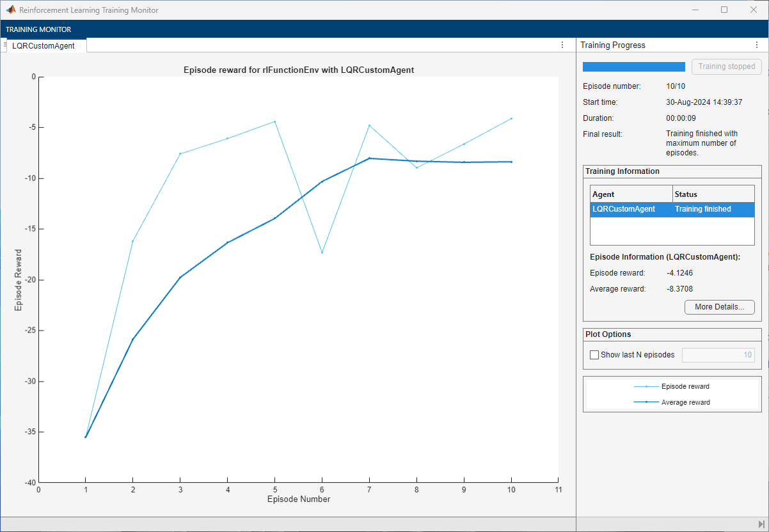Click the start time 30-Aug-2024 14:39:37

704,102
